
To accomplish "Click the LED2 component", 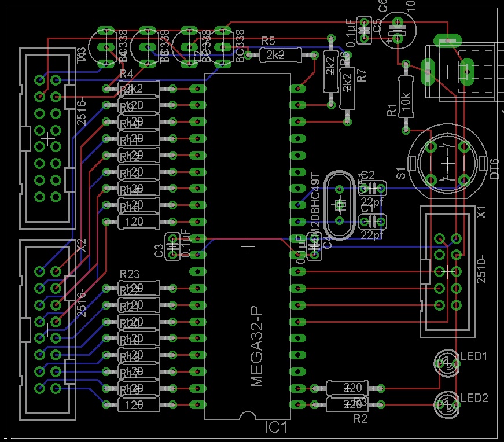I will click(447, 404).
